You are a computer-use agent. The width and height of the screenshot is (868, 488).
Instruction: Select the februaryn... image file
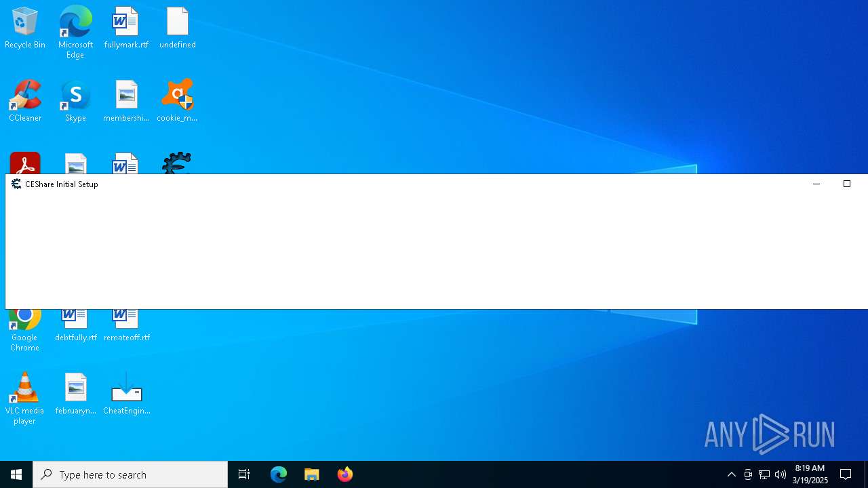pos(75,394)
